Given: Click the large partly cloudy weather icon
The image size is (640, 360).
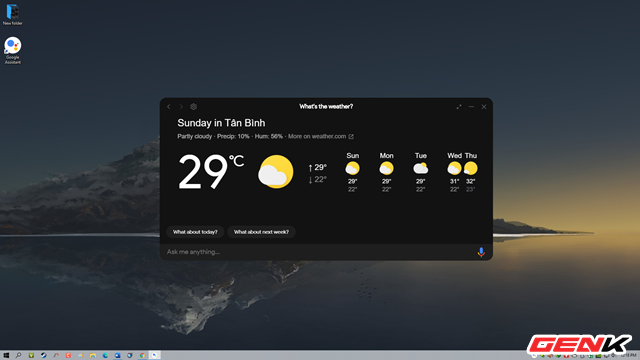Looking at the screenshot, I should [276, 172].
